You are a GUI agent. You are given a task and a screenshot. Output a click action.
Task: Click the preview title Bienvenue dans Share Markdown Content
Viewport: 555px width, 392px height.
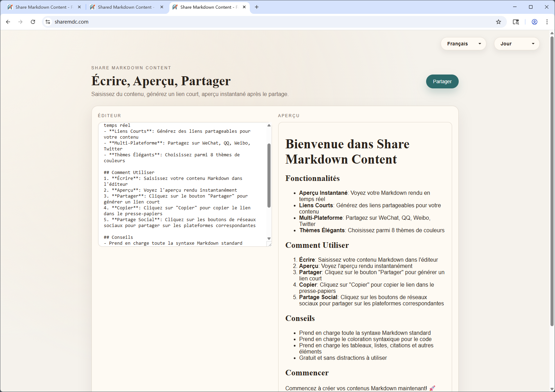click(347, 151)
